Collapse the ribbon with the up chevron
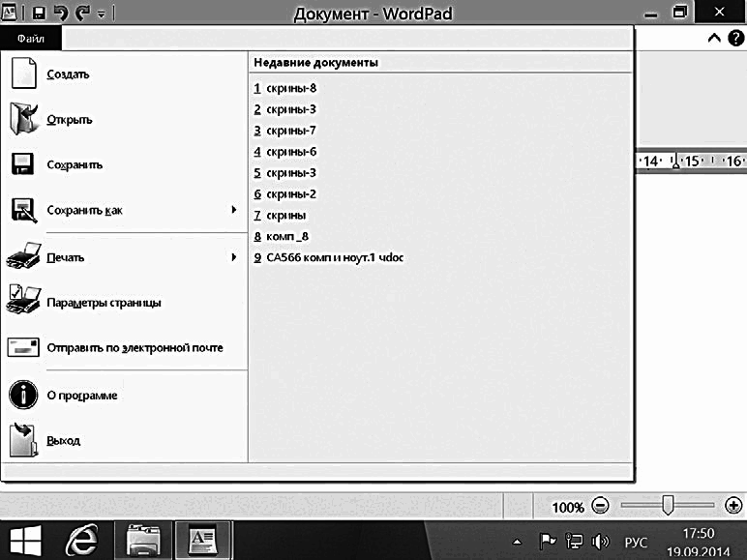 (714, 38)
